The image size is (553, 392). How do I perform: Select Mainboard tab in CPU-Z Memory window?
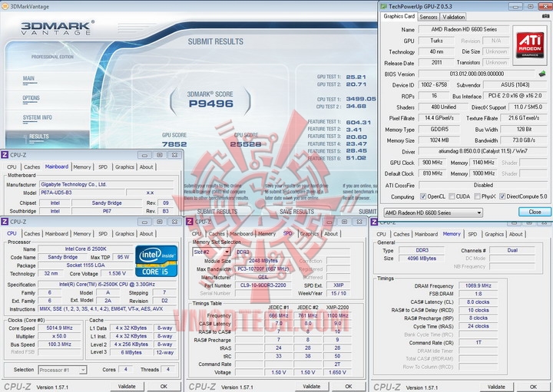point(426,234)
